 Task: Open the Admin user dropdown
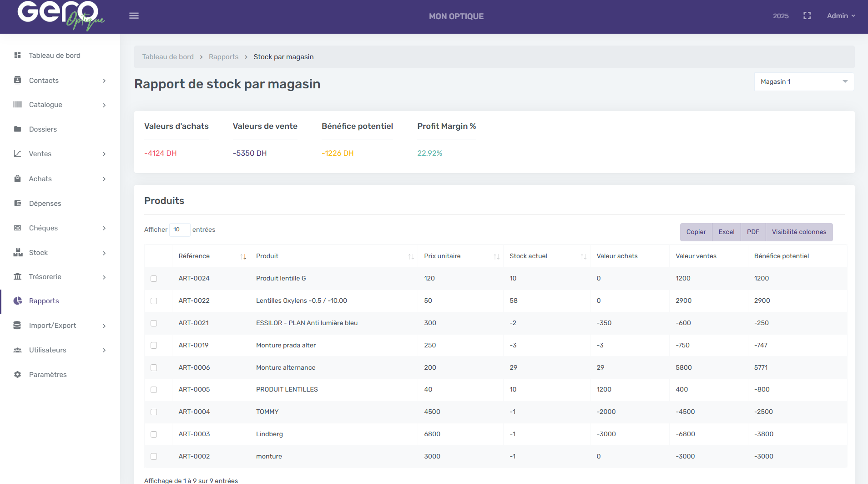841,16
